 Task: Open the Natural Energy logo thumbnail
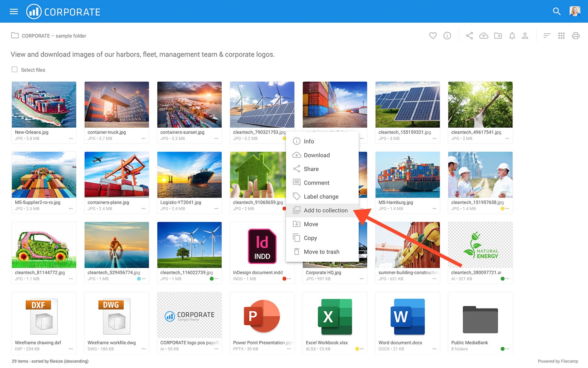click(x=480, y=245)
